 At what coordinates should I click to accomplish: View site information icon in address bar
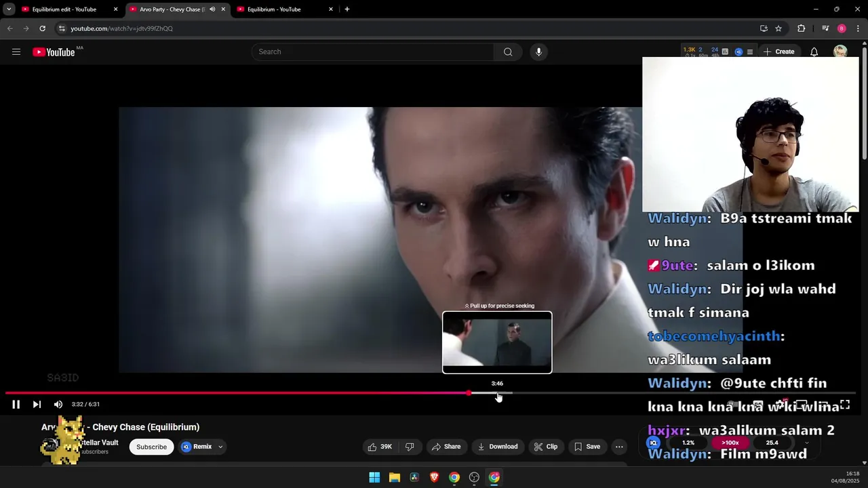pos(62,28)
